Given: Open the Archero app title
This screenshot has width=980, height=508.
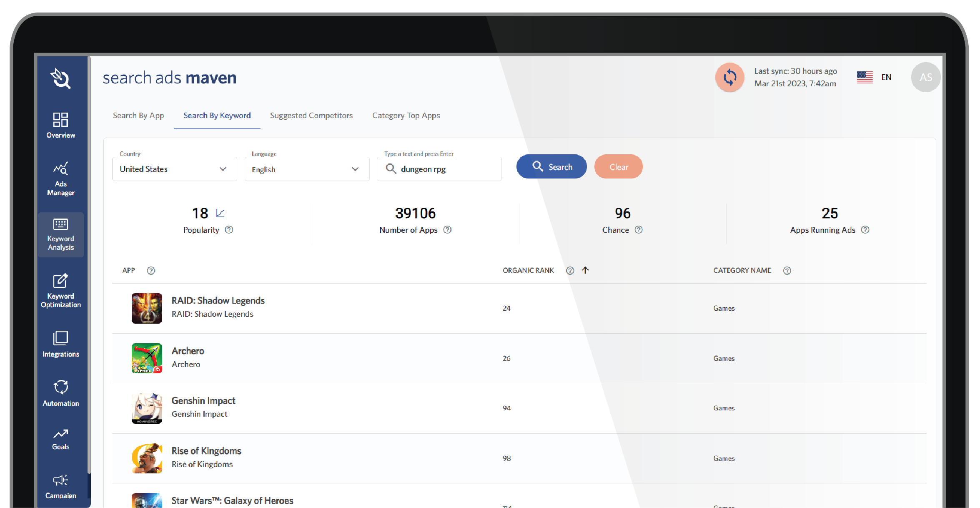Looking at the screenshot, I should pyautogui.click(x=188, y=351).
